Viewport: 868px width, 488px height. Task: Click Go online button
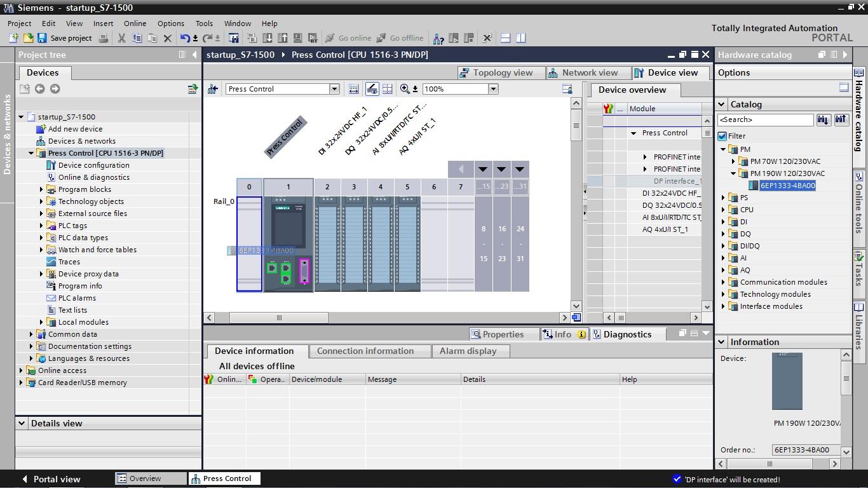tap(348, 38)
